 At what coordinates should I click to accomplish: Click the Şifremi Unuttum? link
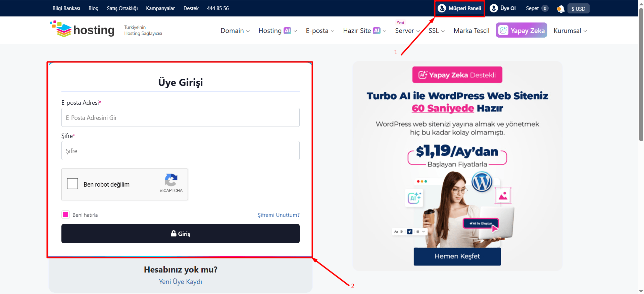(x=279, y=215)
